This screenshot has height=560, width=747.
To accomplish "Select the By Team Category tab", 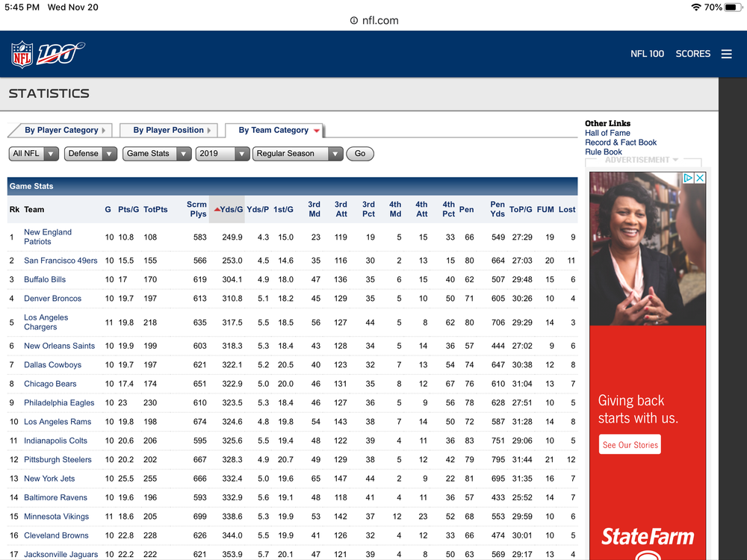I will (x=275, y=130).
